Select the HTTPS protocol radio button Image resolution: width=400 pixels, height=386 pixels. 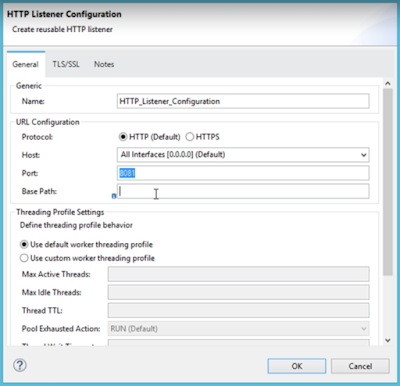pos(189,137)
